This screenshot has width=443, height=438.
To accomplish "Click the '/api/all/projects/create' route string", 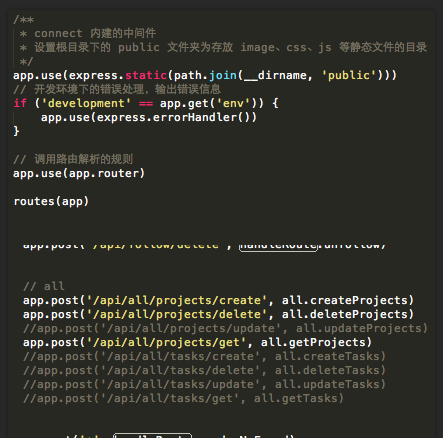I will coord(177,300).
